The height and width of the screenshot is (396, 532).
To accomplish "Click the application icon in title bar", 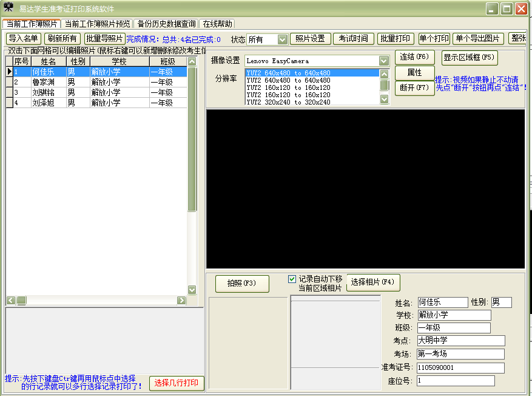I will pyautogui.click(x=8, y=7).
